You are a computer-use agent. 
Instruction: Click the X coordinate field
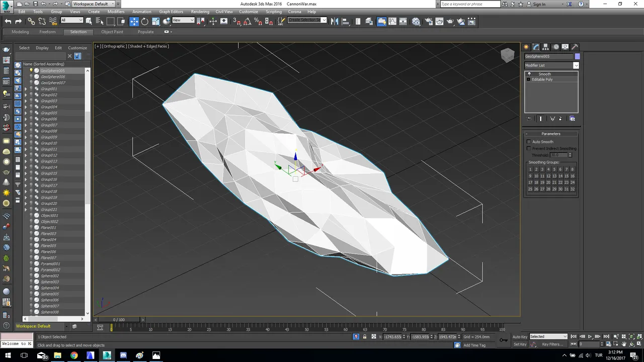pos(392,337)
